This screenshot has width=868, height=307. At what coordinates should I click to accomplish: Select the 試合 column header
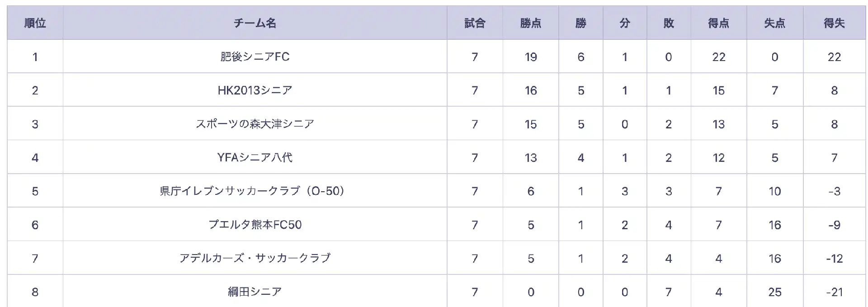(475, 23)
